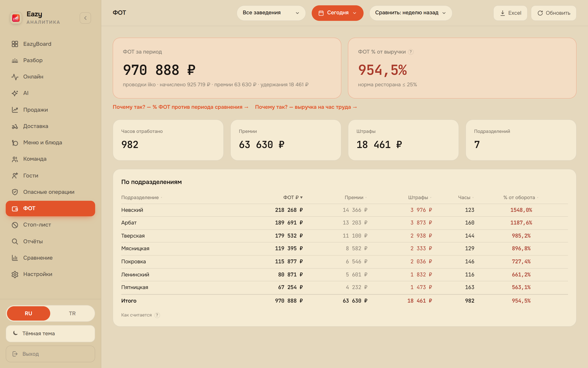
Task: Collapse the sidebar with the chevron button
Action: point(85,18)
